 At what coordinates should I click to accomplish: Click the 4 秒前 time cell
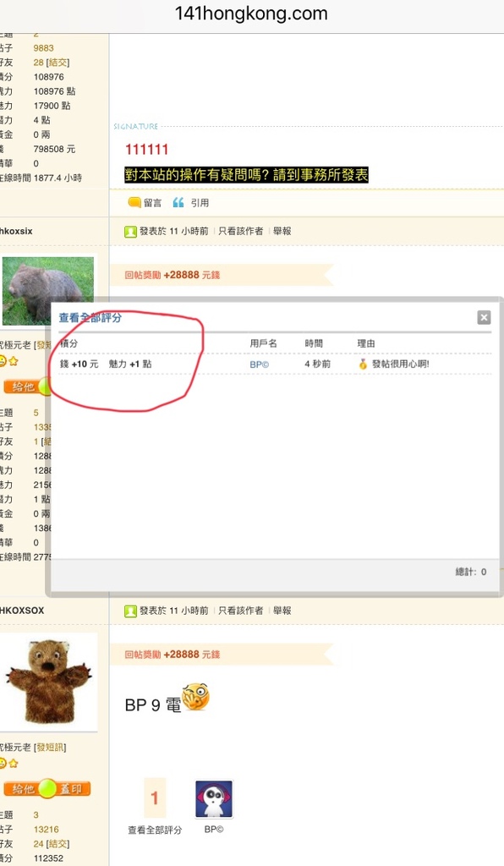[318, 364]
